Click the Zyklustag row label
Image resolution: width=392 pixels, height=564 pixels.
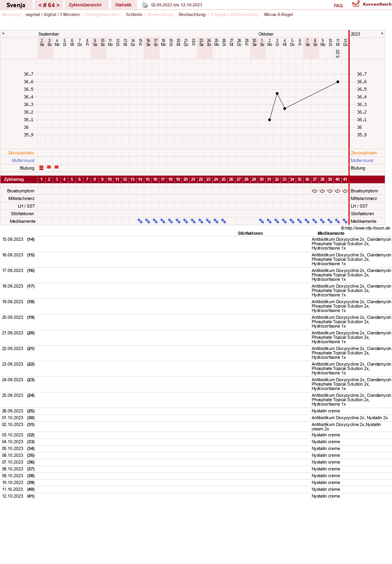14,179
